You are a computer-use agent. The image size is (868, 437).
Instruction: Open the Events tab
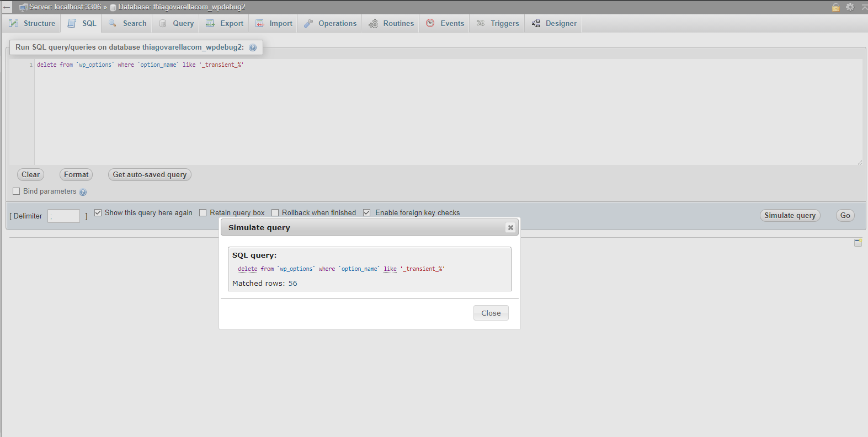(445, 23)
